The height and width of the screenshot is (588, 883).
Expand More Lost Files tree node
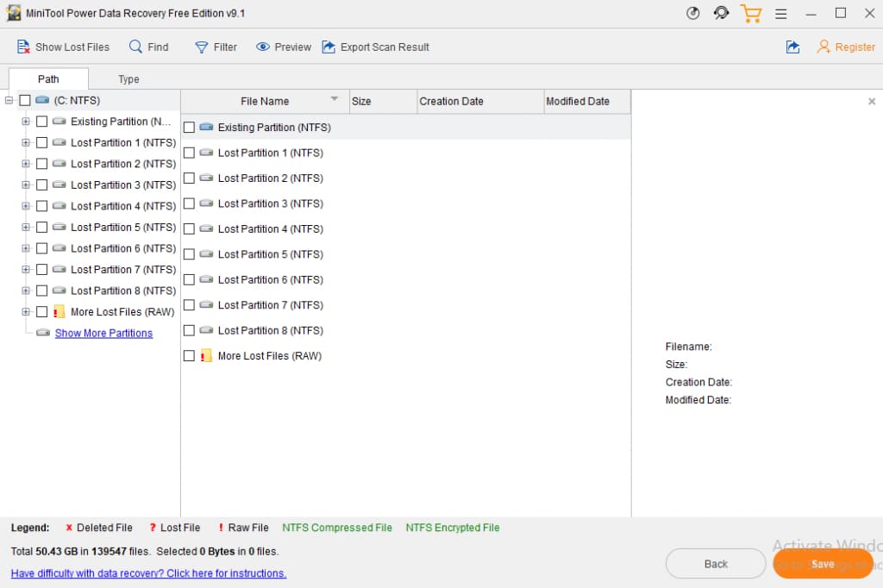point(25,311)
